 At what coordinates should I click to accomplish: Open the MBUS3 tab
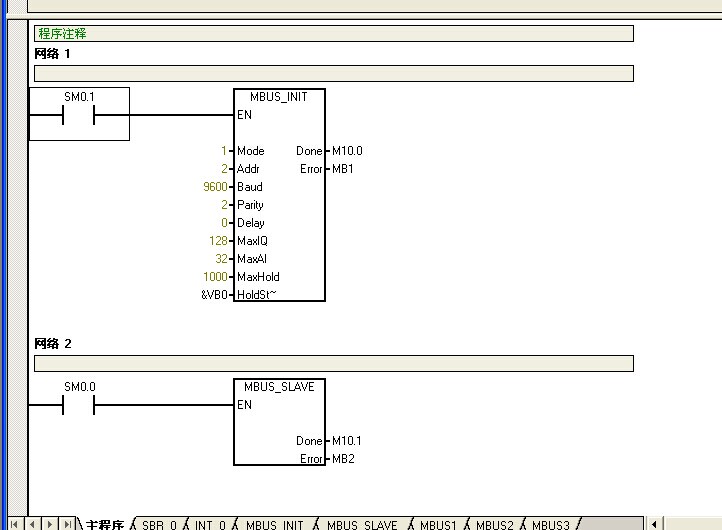551,525
